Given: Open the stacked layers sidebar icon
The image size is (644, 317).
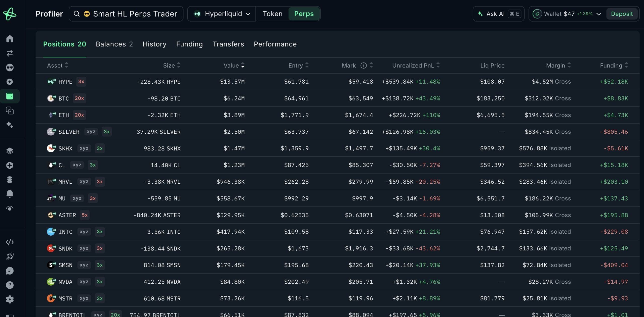Looking at the screenshot, I should (x=10, y=151).
